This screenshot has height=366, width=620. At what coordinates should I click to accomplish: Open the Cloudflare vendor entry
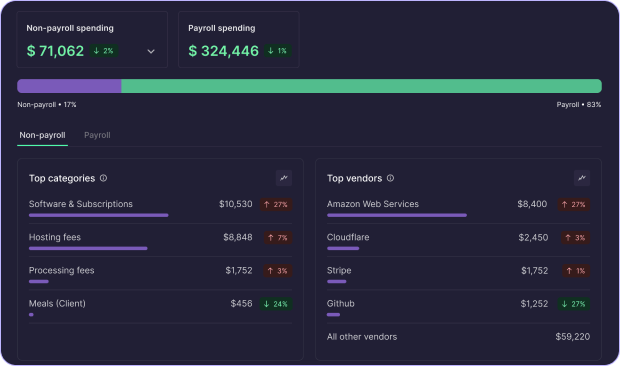tap(458, 241)
